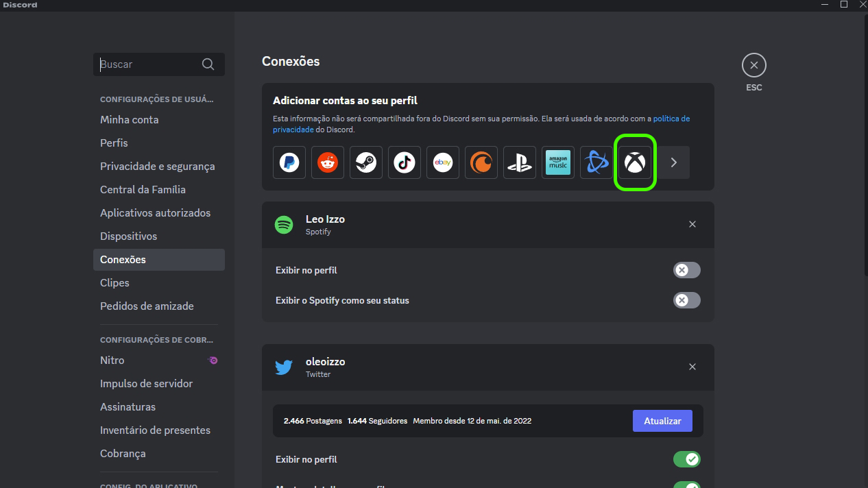Screen dimensions: 868x488
Task: Click Membro desde 12 de mai. de 2022
Action: coord(472,421)
